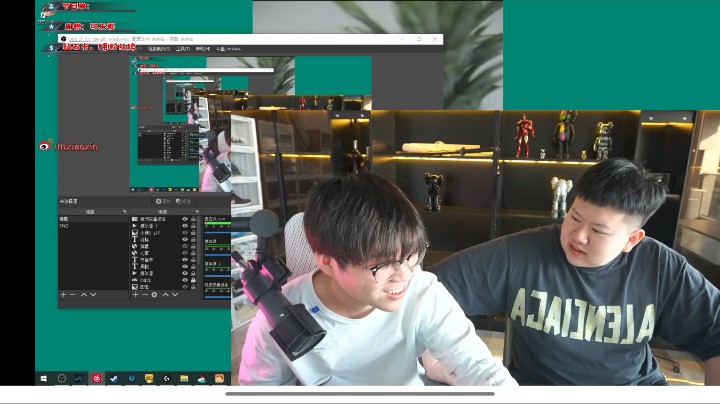Screen dimensions: 720x404
Task: Open Filters button above the Sources panel
Action: [183, 201]
